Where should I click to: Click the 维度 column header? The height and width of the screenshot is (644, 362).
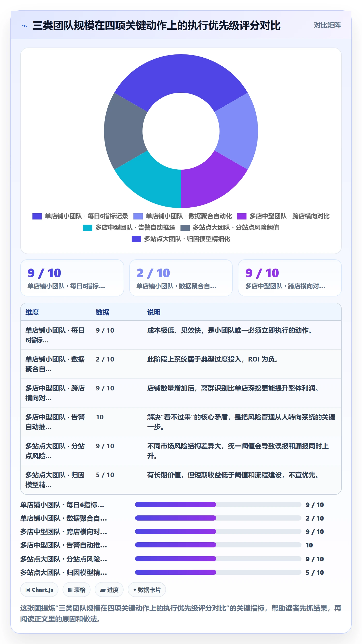click(x=32, y=312)
